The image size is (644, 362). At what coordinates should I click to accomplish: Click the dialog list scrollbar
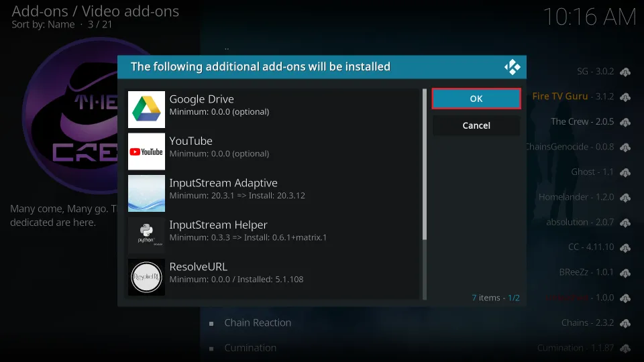click(424, 164)
